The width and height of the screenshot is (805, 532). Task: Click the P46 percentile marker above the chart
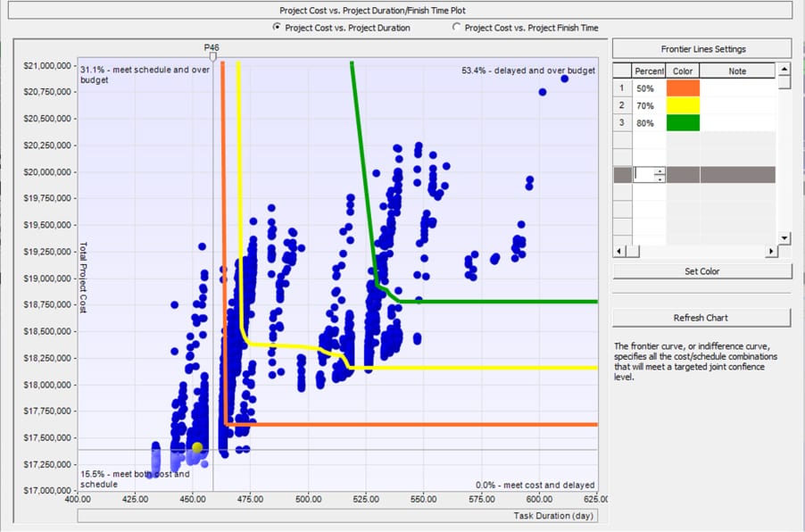212,48
